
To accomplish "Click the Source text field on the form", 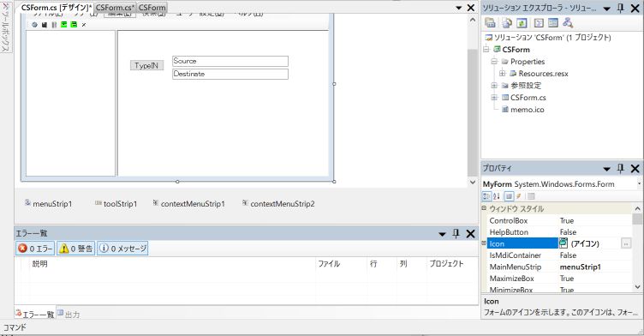I will pyautogui.click(x=230, y=61).
